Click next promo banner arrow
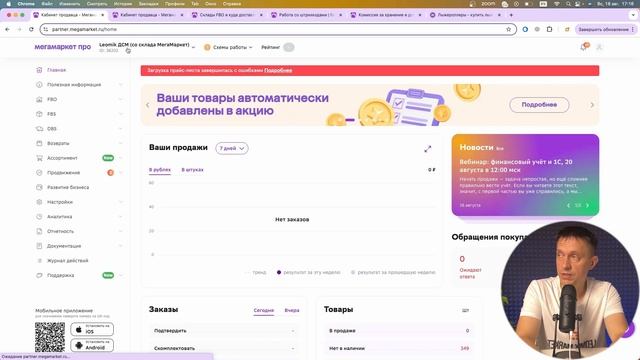Screen dimensions: 640x360 592,105
